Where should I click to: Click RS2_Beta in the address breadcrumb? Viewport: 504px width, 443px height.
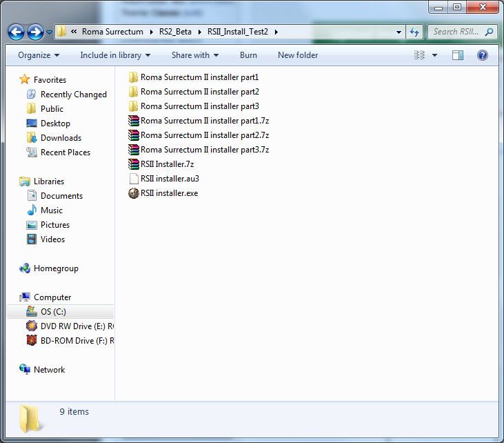[x=175, y=32]
